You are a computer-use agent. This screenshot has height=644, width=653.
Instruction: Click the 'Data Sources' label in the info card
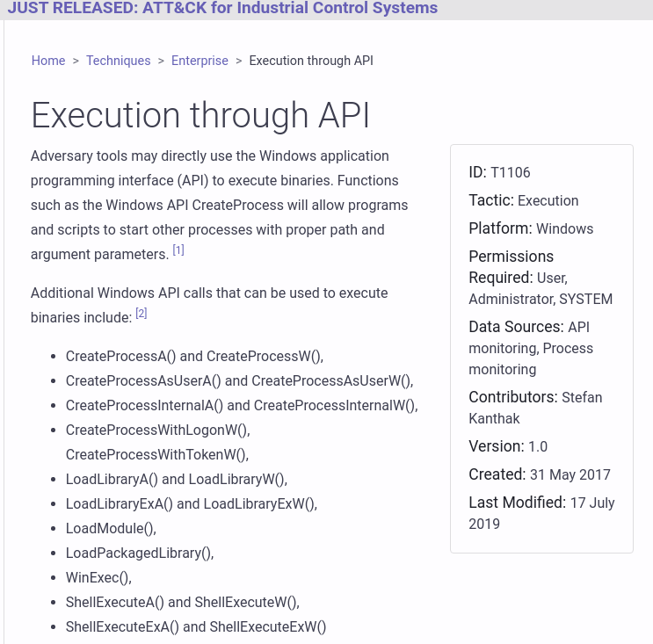pos(515,327)
